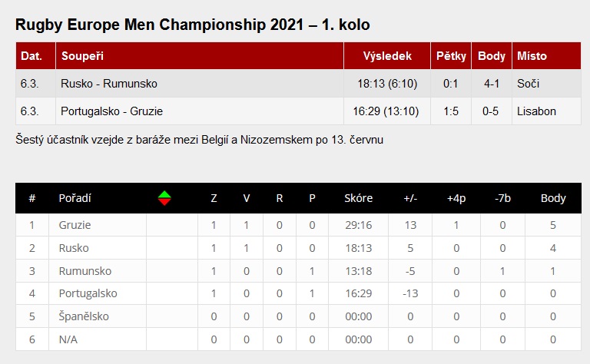Click the +4p bonus column header
590x364 pixels.
pos(456,198)
